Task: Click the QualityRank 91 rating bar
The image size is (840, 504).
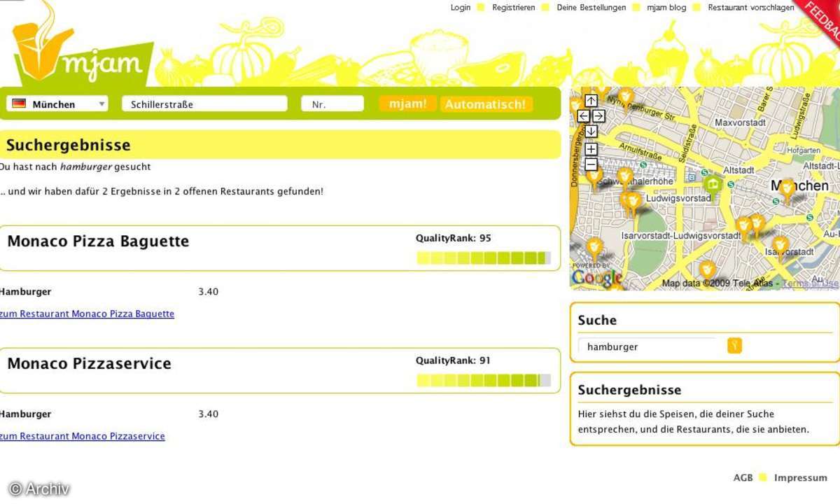Action: coord(484,380)
